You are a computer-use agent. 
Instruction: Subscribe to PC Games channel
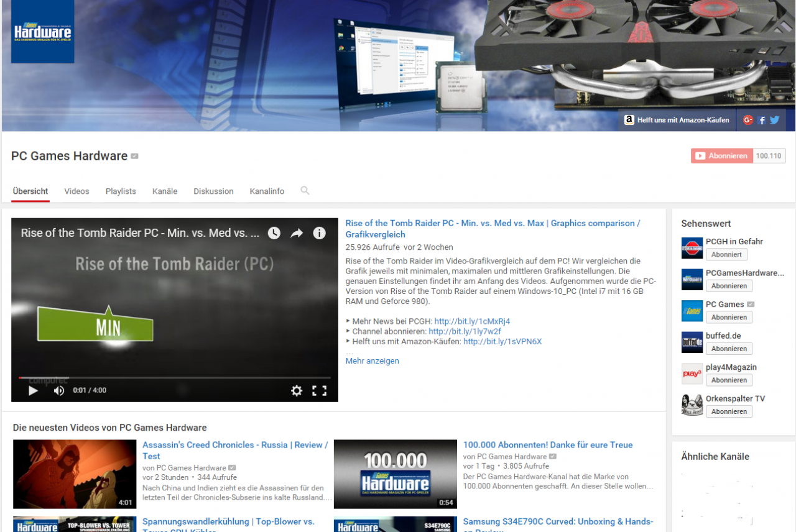729,318
